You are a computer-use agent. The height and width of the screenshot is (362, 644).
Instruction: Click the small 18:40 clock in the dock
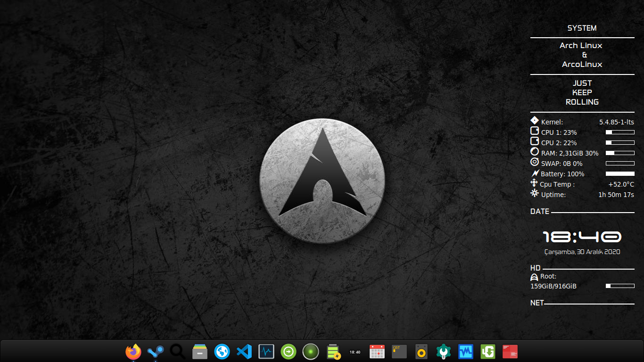[355, 352]
